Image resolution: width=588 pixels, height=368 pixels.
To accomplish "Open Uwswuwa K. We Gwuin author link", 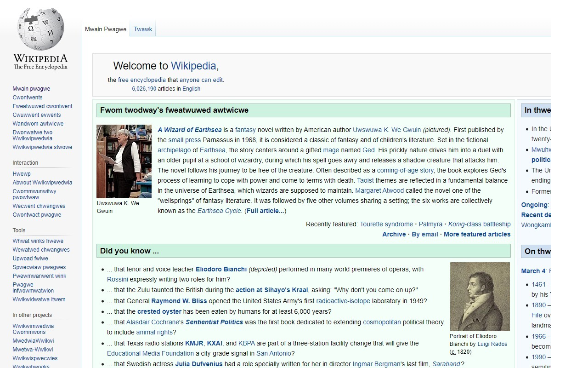I will pyautogui.click(x=387, y=130).
